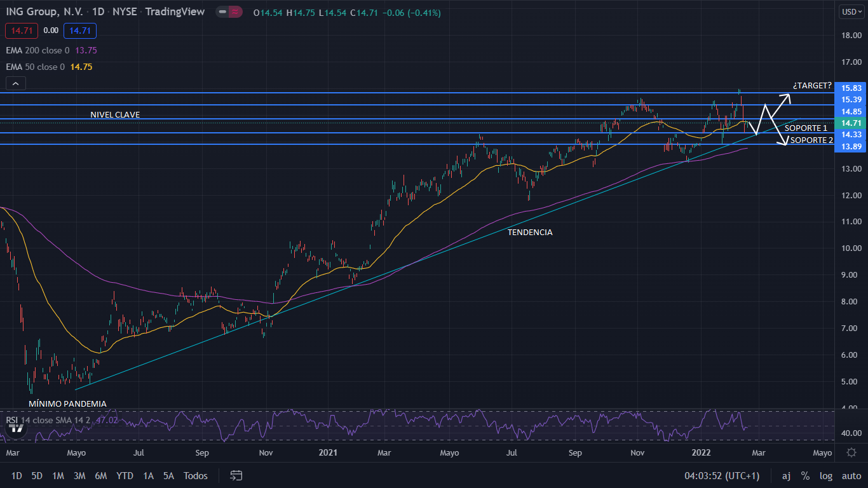Select the YTD time range
Screen dimensions: 868x488
[125, 475]
